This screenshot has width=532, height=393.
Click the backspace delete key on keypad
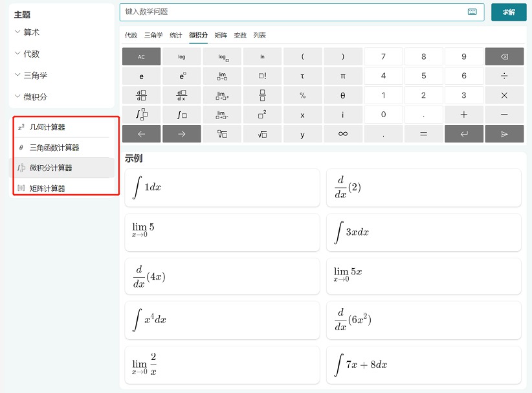504,56
